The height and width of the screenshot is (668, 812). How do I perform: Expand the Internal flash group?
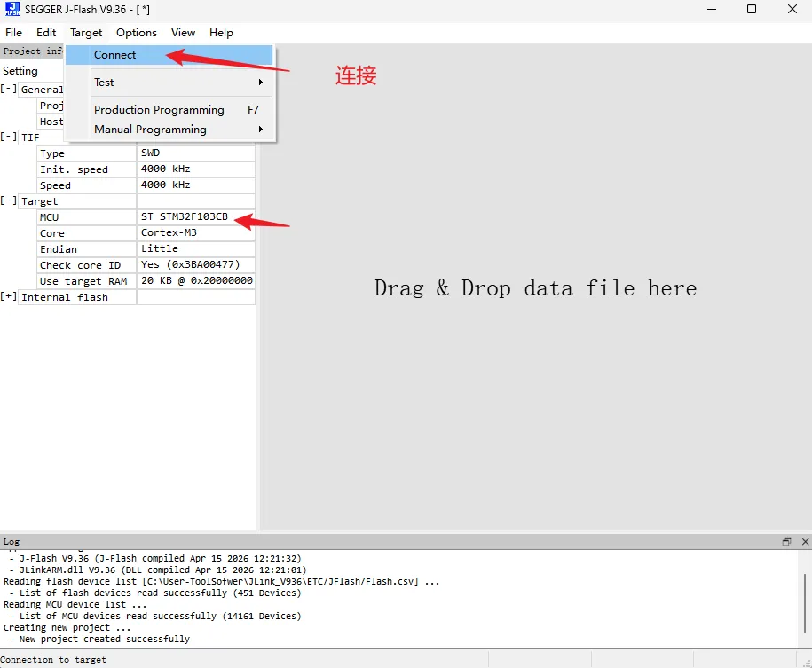(x=8, y=296)
